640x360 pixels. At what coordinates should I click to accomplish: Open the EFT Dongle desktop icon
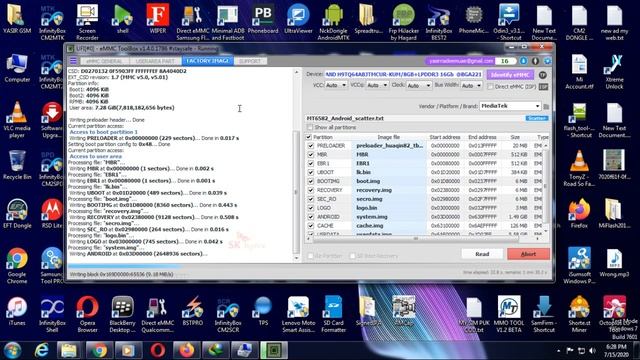coord(17,213)
